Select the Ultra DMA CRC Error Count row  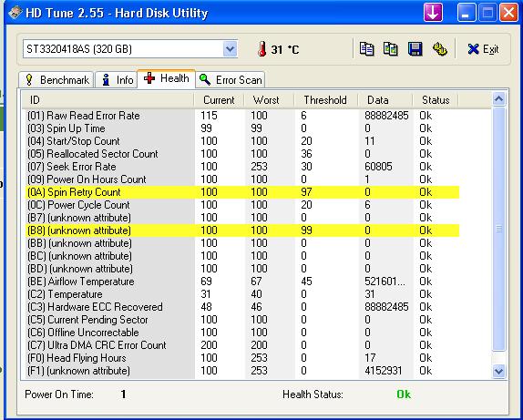click(242, 345)
